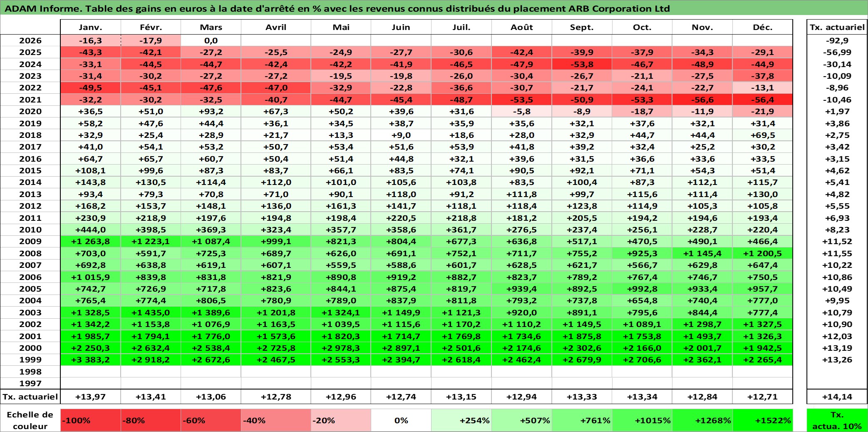Viewport: 868px width, 432px height.
Task: Click the actuarial rate +13,26
Action: coord(837,360)
